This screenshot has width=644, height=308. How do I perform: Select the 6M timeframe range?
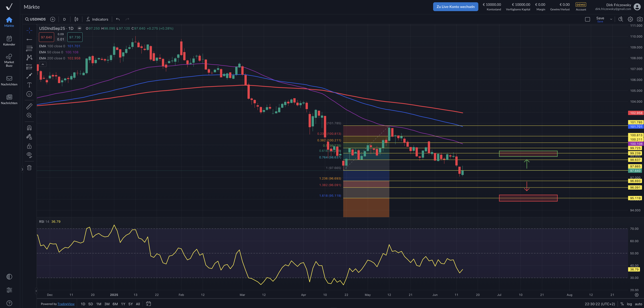point(115,304)
